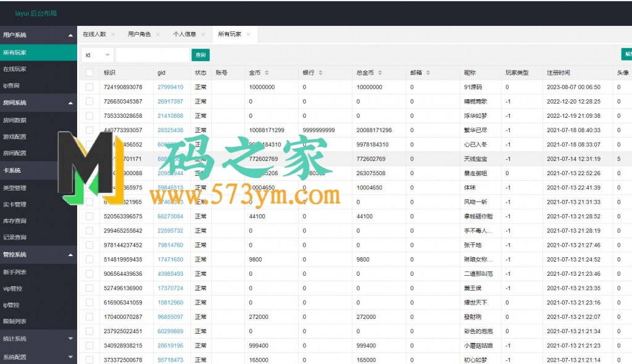Open 实卡管理 in the sidebar
Viewport: 632px width, 364px height.
[x=38, y=204]
